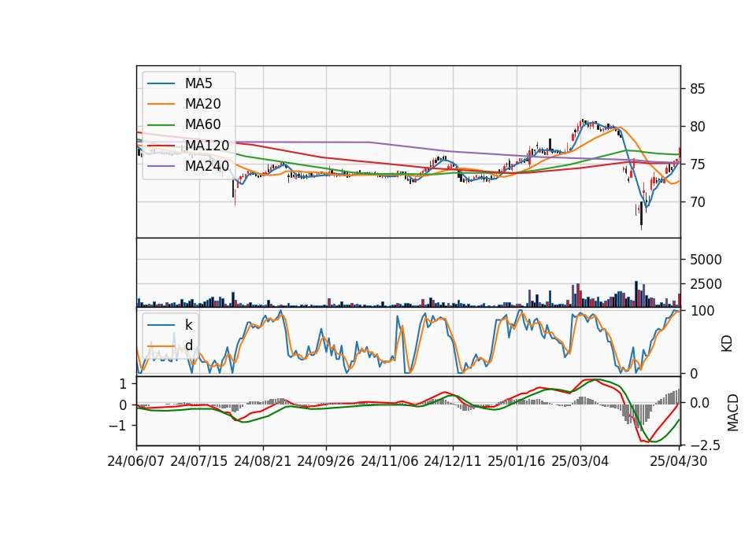Click the purple MA240 legend line sample

point(161,166)
